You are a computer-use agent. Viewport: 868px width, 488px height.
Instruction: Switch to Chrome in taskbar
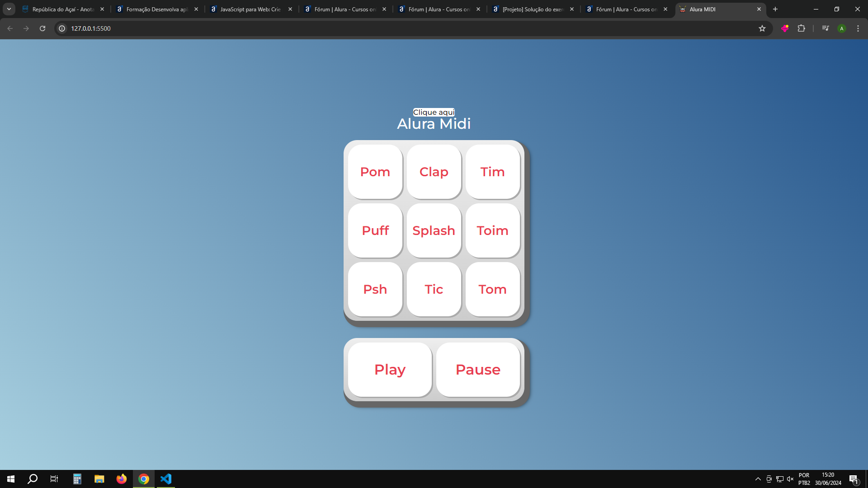coord(144,479)
